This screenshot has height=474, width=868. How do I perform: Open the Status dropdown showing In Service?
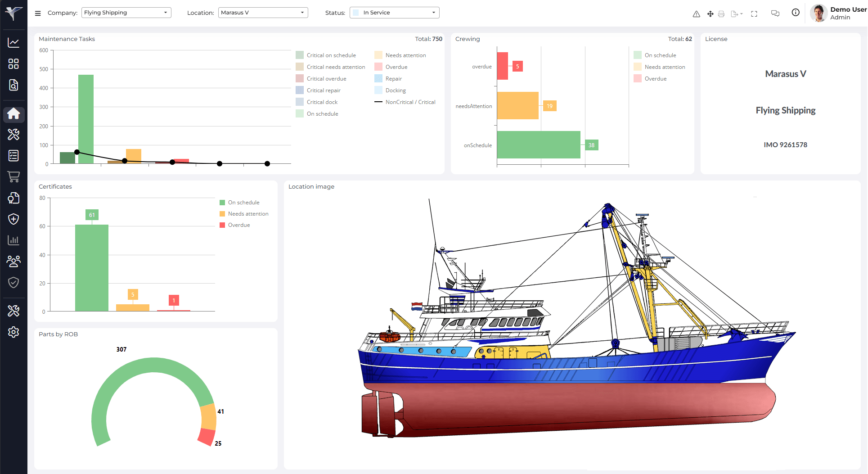click(x=395, y=13)
